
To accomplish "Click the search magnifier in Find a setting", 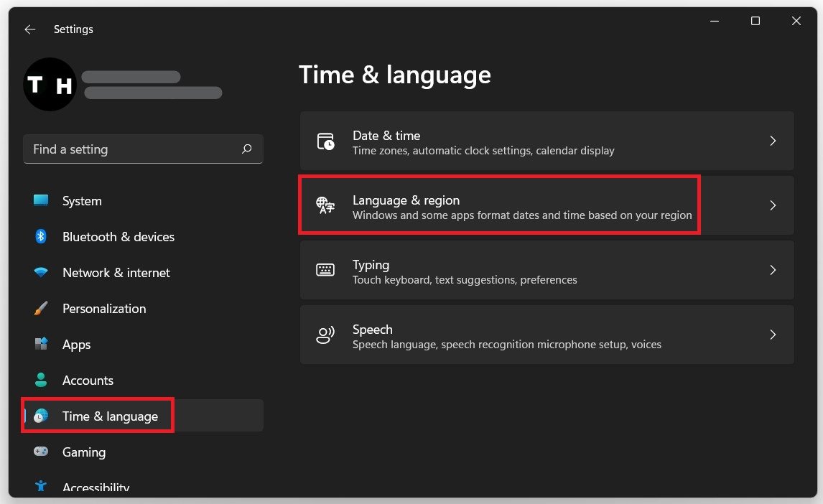I will click(x=246, y=149).
